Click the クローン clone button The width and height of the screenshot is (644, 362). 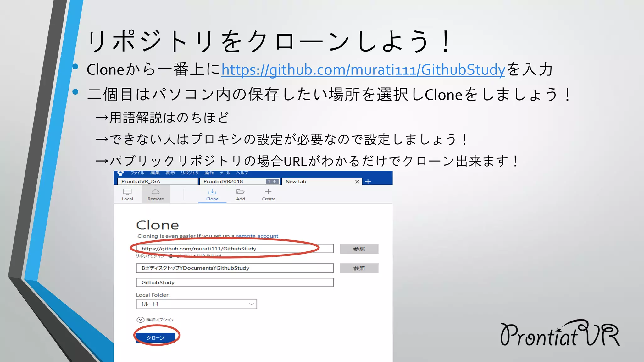pos(155,338)
